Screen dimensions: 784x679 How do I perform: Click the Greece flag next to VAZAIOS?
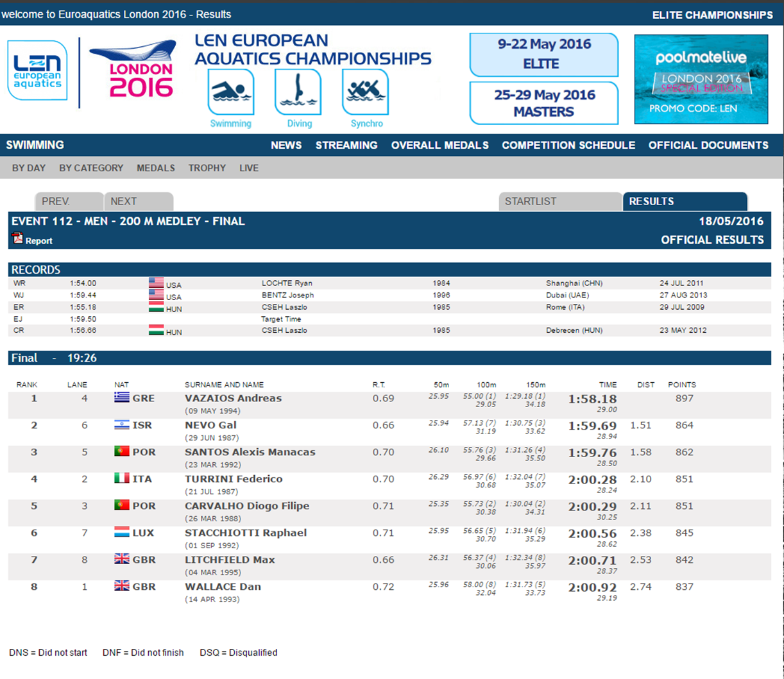click(121, 398)
